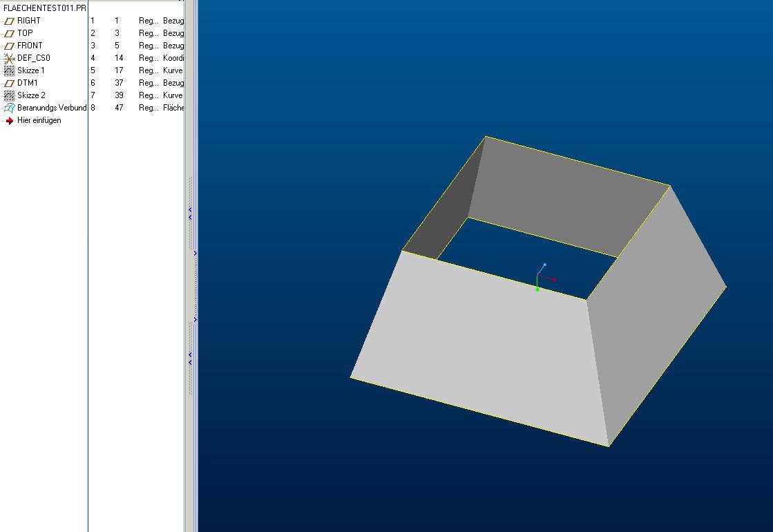Select the Berandungs Verbund surface feature icon
This screenshot has height=532, width=773.
coord(9,108)
